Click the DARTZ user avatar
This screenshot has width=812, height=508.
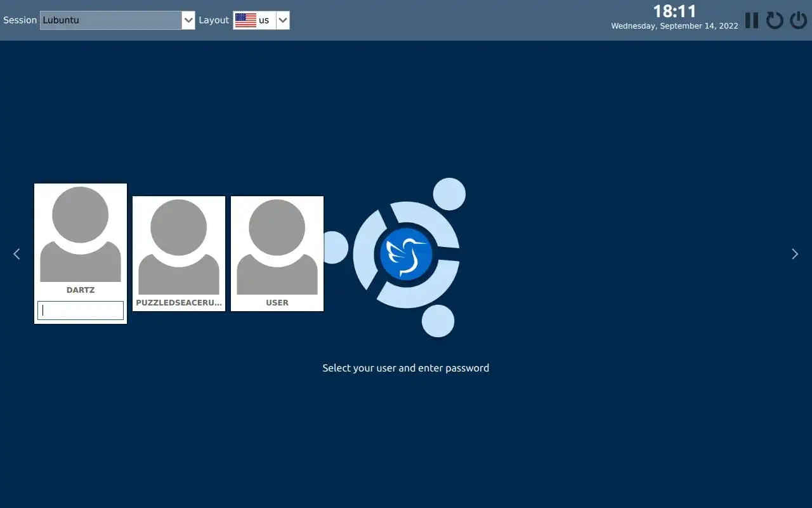(x=81, y=234)
